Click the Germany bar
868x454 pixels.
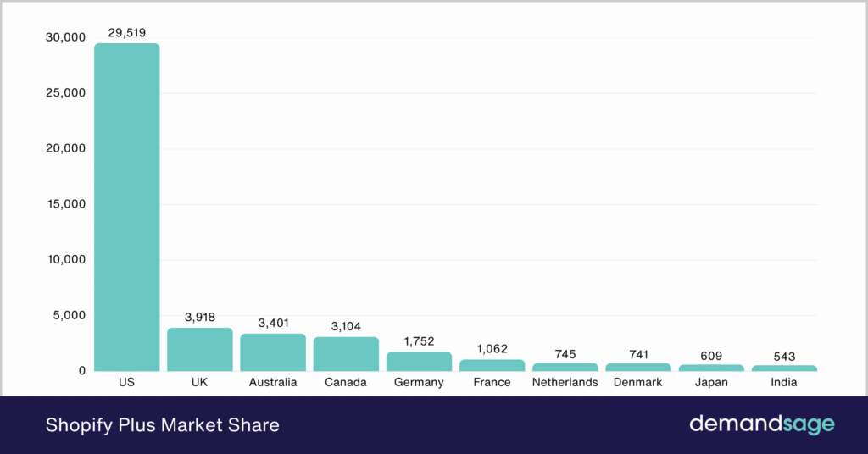419,362
